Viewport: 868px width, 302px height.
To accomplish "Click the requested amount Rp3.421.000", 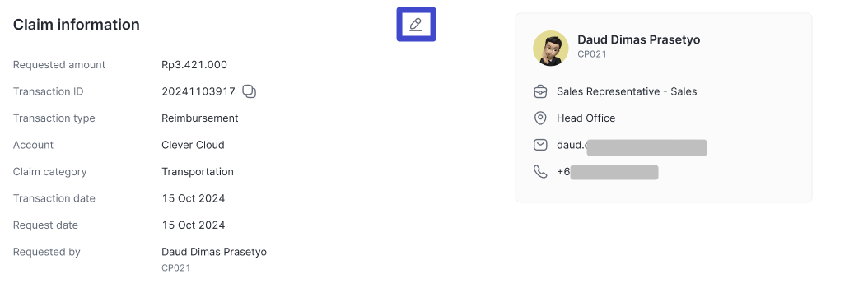I will pos(194,65).
